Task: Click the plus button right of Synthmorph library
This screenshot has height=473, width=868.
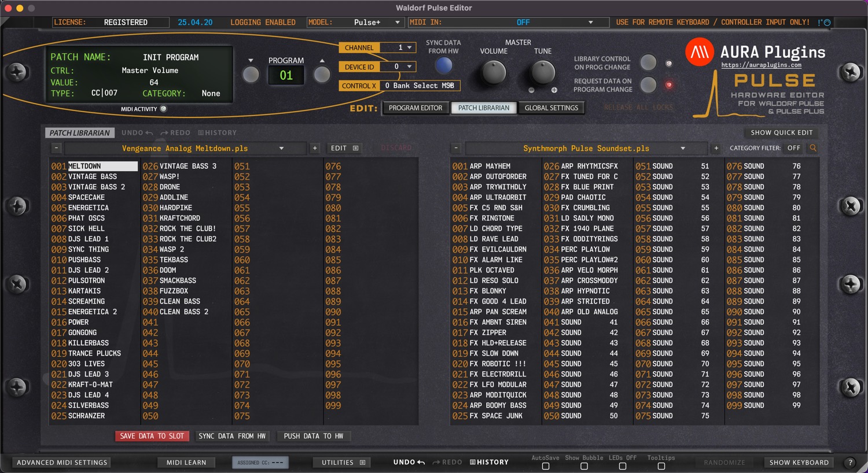Action: tap(716, 149)
